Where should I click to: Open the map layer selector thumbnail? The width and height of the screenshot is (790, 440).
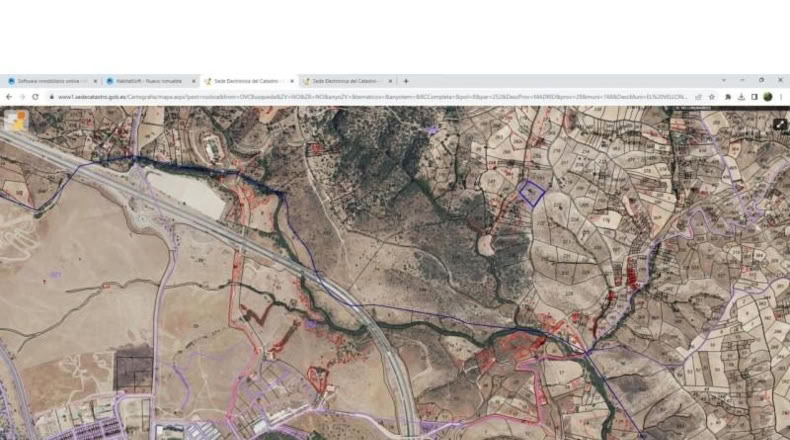pos(16,121)
